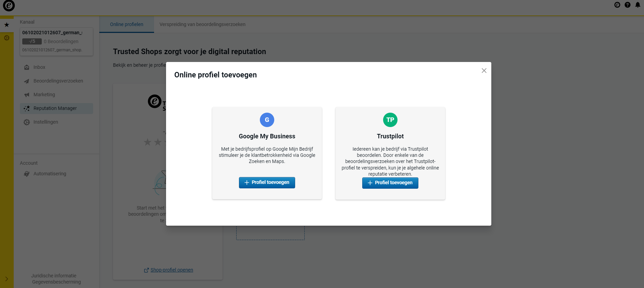Close the Online profiel toevoegen dialog
Screen dimensions: 644x288
point(484,71)
